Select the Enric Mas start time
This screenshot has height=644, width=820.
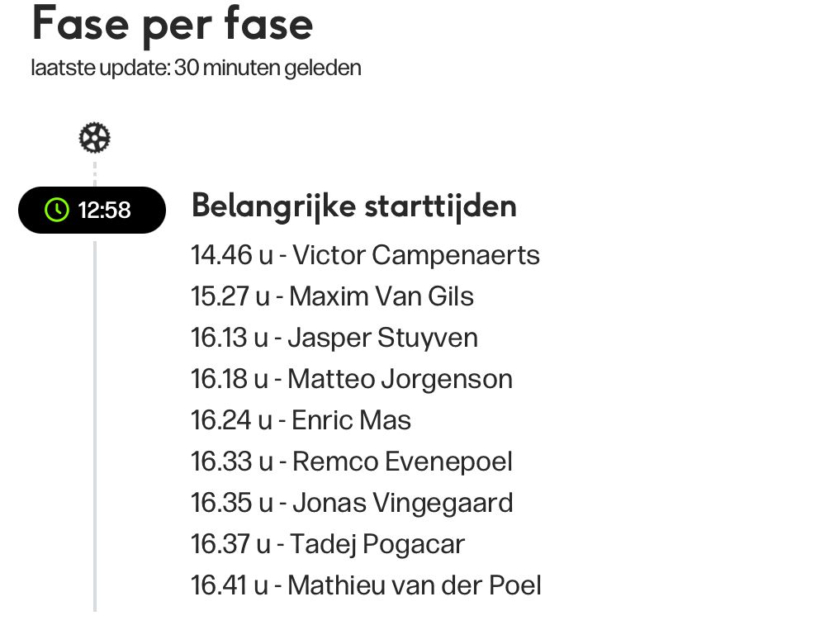301,420
